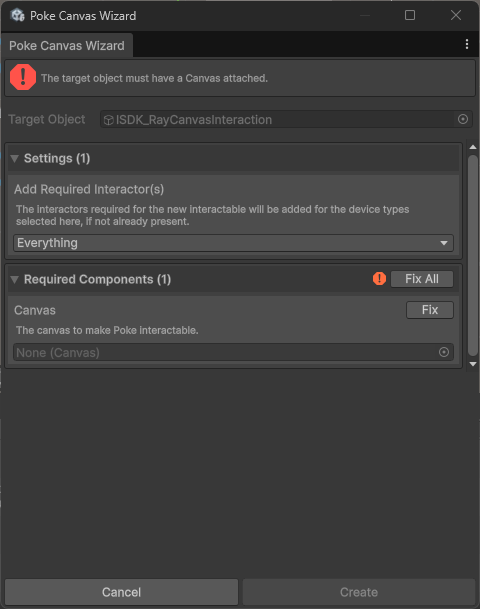
Task: Click the Fix All button
Action: 422,279
